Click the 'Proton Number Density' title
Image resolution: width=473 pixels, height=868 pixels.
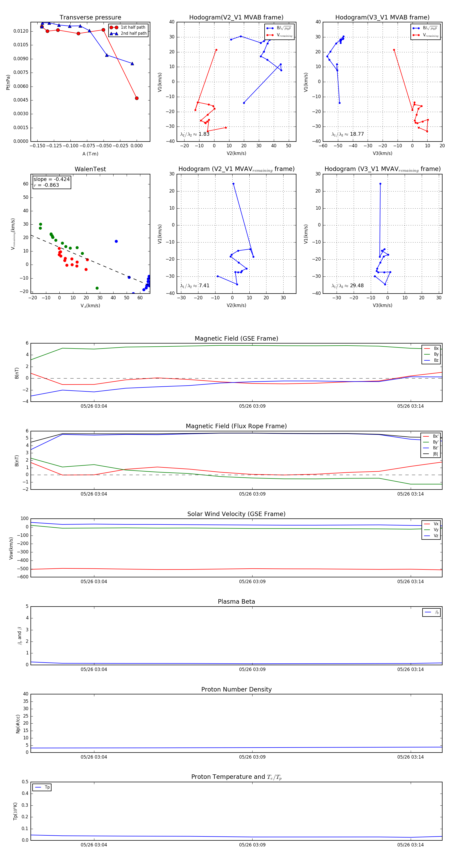coord(236,689)
